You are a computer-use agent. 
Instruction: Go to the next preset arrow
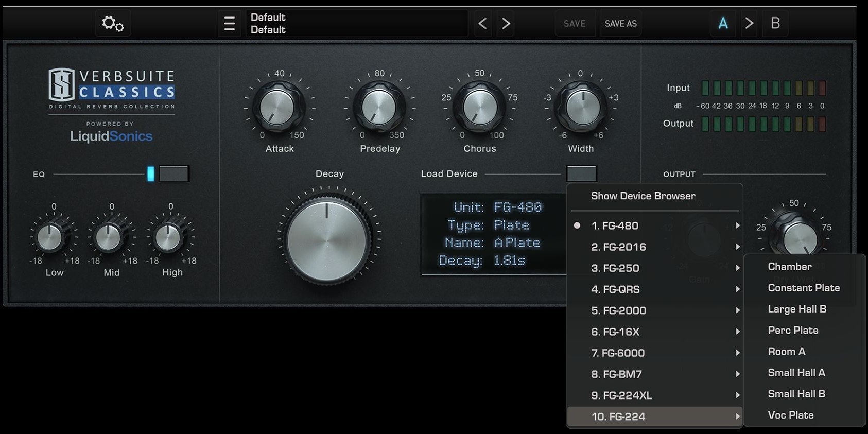(506, 24)
